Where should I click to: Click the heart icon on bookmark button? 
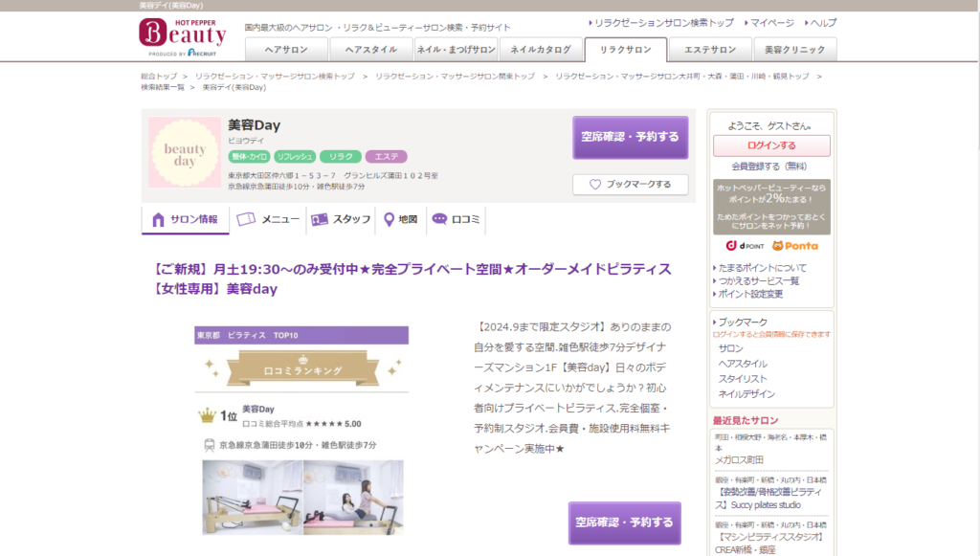pos(595,185)
